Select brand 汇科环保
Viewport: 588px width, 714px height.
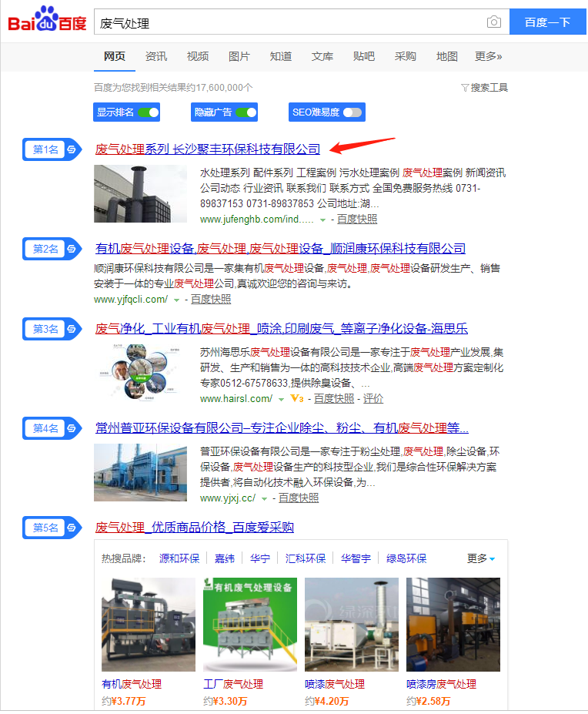tap(306, 558)
